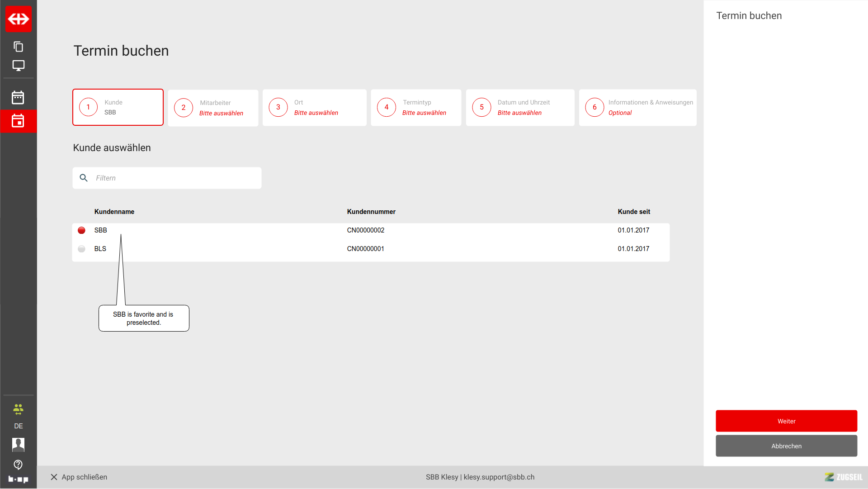Switch language via DE label
This screenshot has width=868, height=489.
(x=18, y=426)
